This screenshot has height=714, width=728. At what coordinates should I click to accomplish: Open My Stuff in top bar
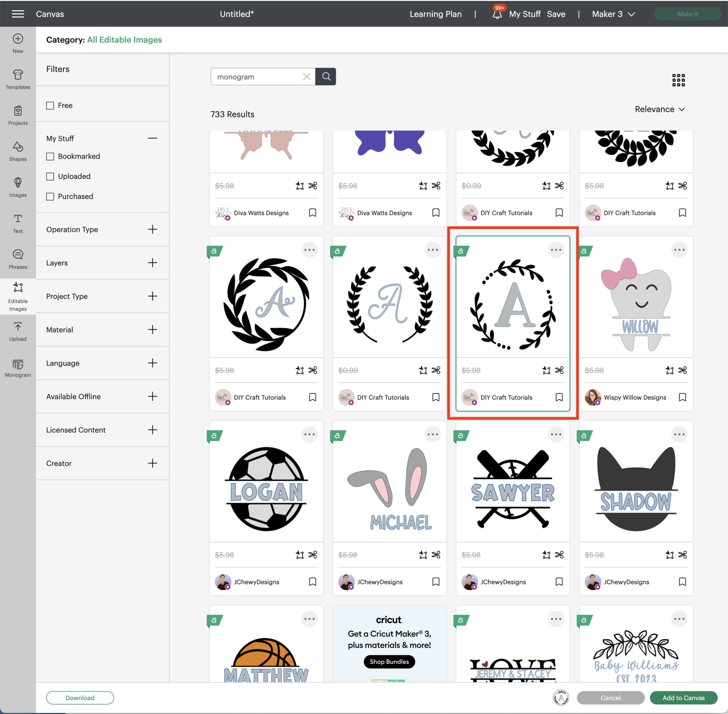pos(524,14)
